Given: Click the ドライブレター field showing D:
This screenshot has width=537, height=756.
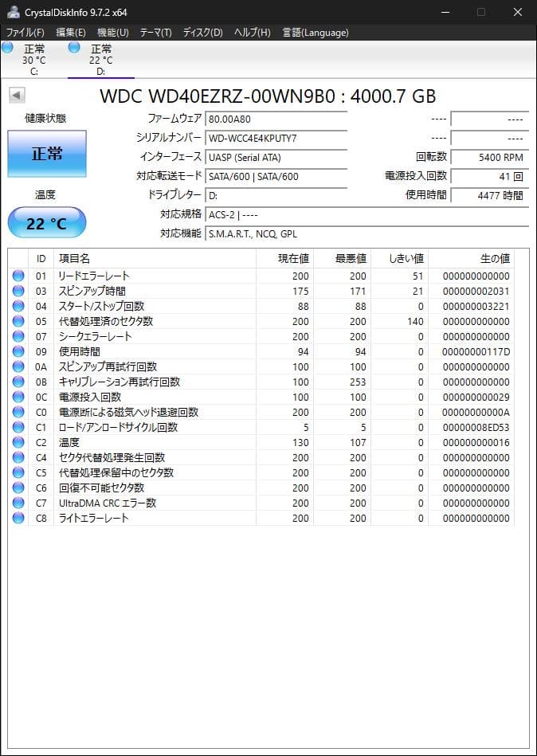Looking at the screenshot, I should pos(276,196).
